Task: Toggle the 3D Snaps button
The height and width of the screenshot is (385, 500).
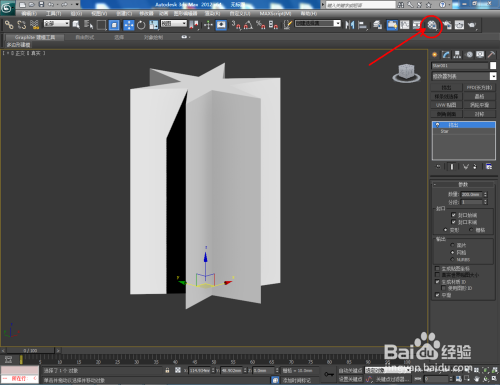Action: pos(236,25)
